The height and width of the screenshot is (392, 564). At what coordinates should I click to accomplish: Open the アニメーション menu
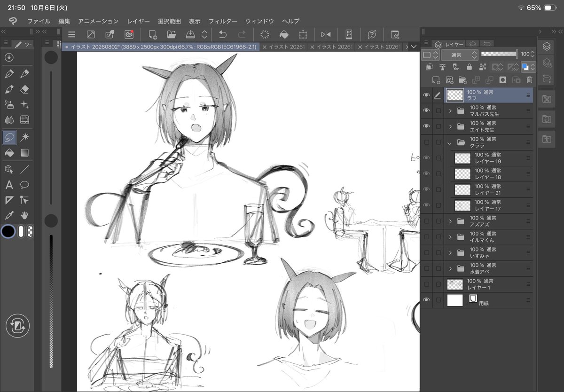pos(98,21)
